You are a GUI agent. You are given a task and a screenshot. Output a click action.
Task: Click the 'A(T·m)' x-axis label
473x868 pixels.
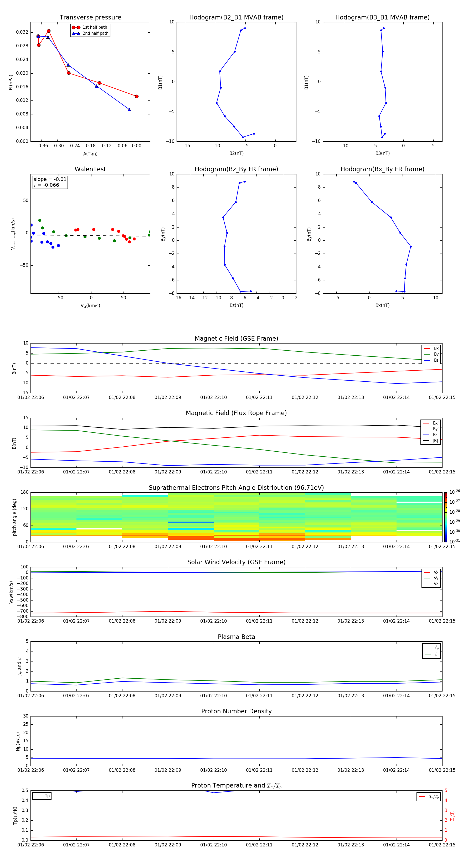tap(90, 154)
